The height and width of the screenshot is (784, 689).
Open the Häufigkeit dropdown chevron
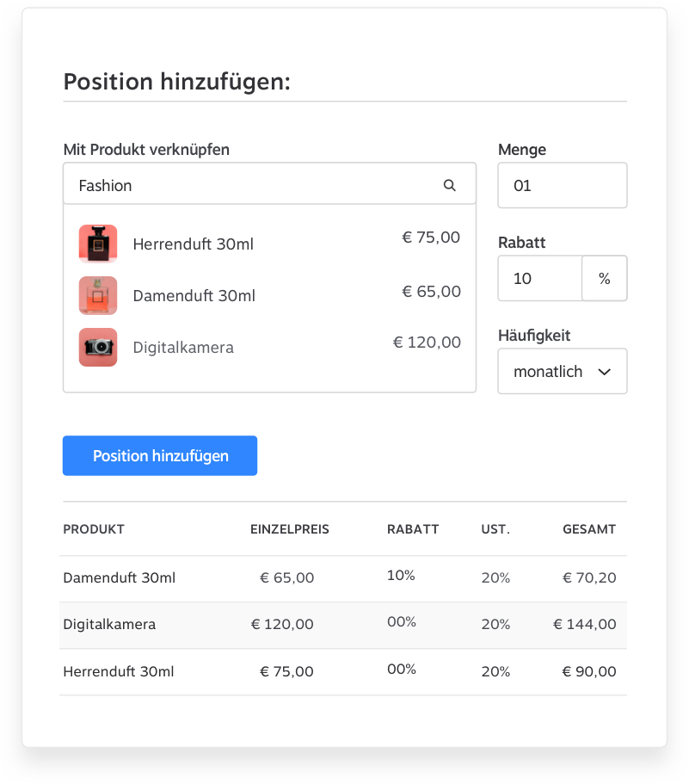(x=604, y=372)
